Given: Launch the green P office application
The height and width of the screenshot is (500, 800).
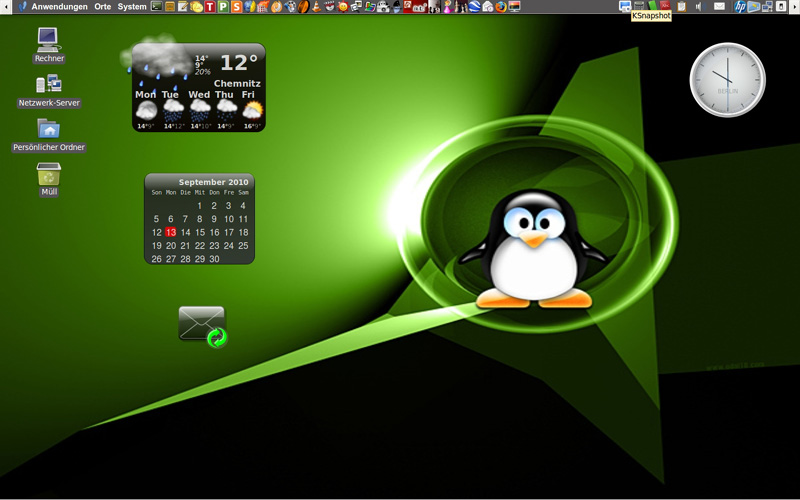Looking at the screenshot, I should tap(223, 7).
